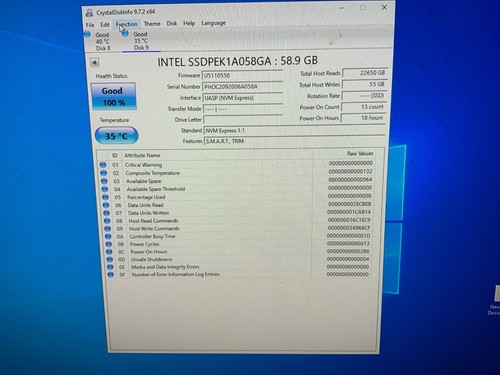Select the Controller Busy Time attribute name
This screenshot has height=375, width=500.
(x=152, y=236)
